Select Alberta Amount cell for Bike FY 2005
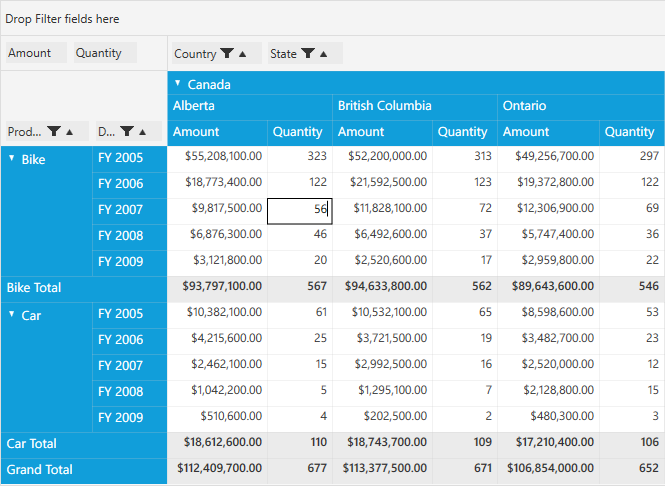The height and width of the screenshot is (486, 665). tap(218, 158)
